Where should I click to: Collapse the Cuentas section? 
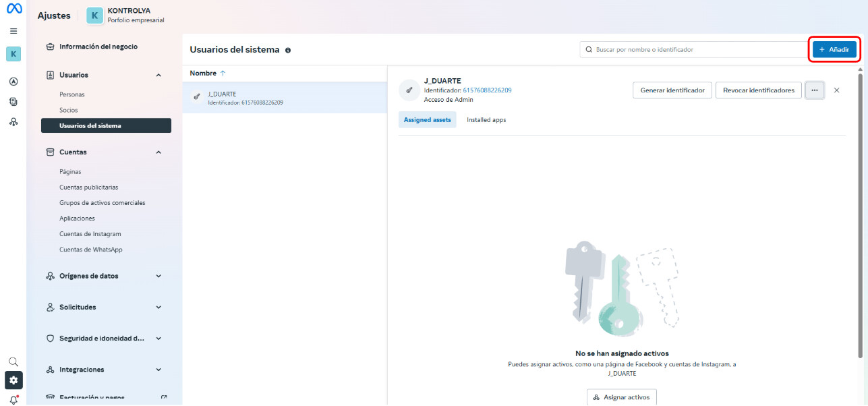pos(158,152)
